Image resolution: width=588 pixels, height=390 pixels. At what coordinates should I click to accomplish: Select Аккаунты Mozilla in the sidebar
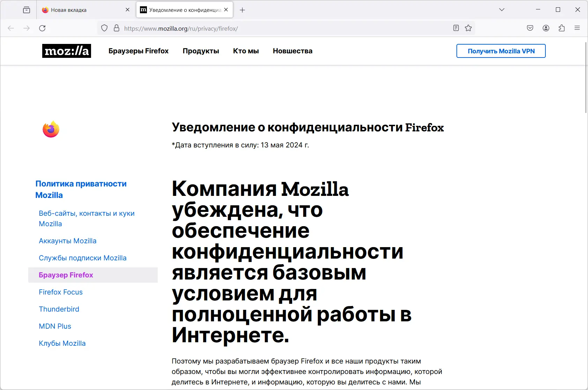(67, 241)
